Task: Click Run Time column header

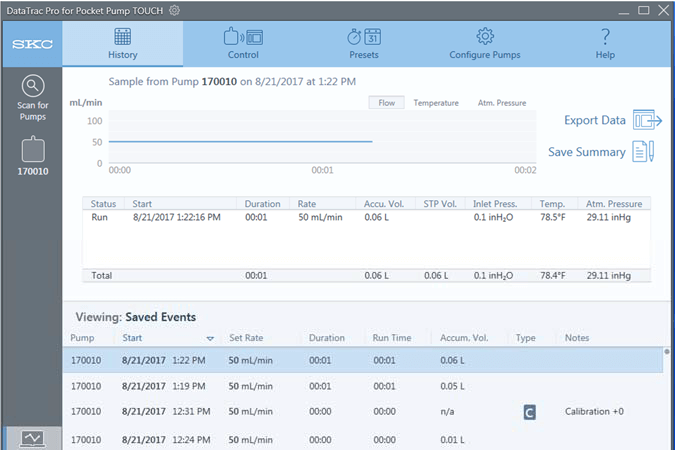Action: pos(392,338)
